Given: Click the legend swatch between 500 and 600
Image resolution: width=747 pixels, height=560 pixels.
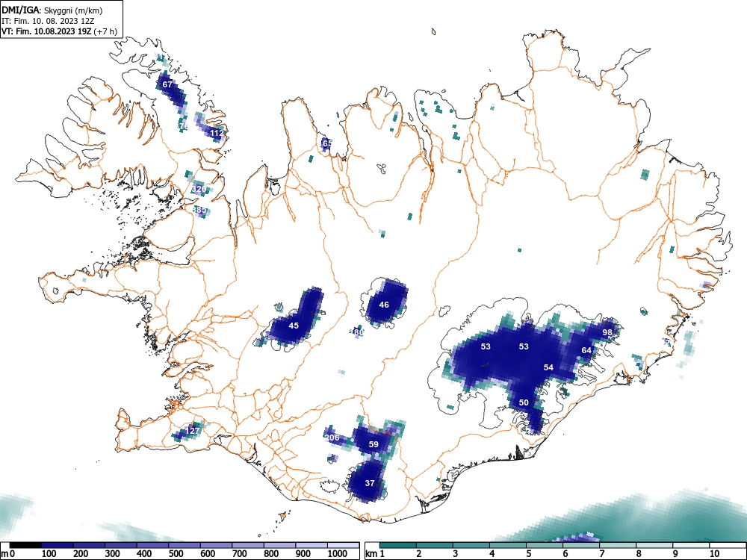Looking at the screenshot, I should pos(185,545).
